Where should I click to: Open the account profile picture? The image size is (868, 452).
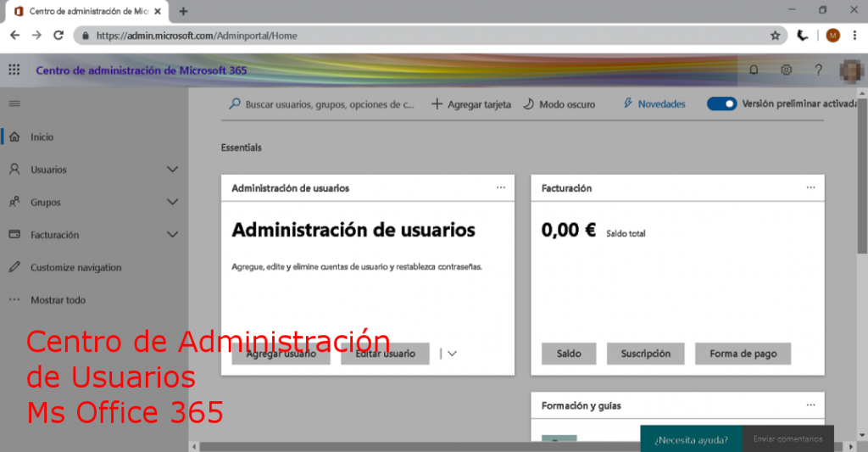pos(851,71)
